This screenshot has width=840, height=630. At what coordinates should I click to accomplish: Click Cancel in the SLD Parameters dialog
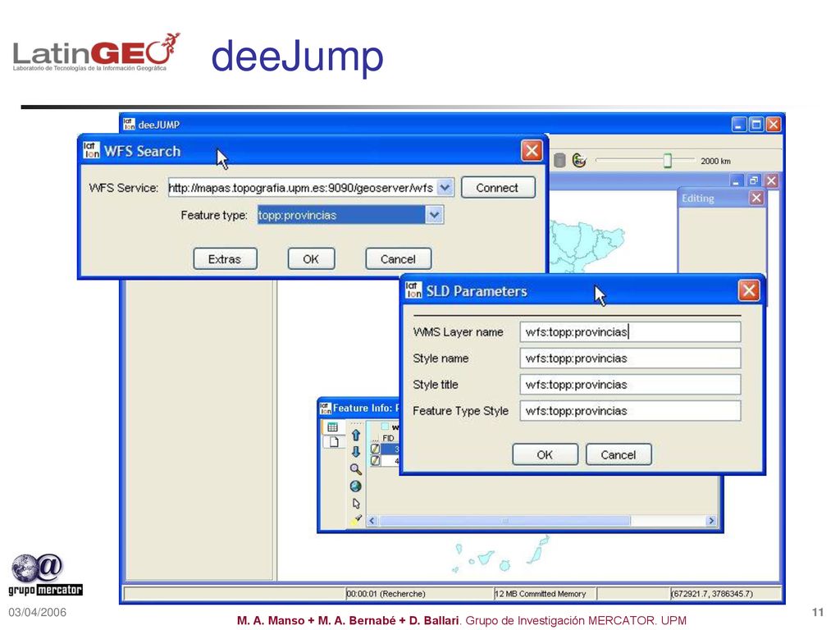619,454
